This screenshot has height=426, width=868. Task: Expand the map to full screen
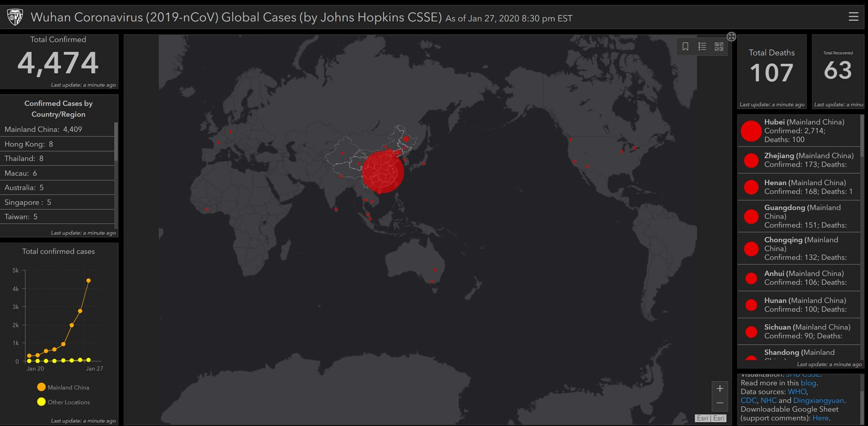click(731, 36)
